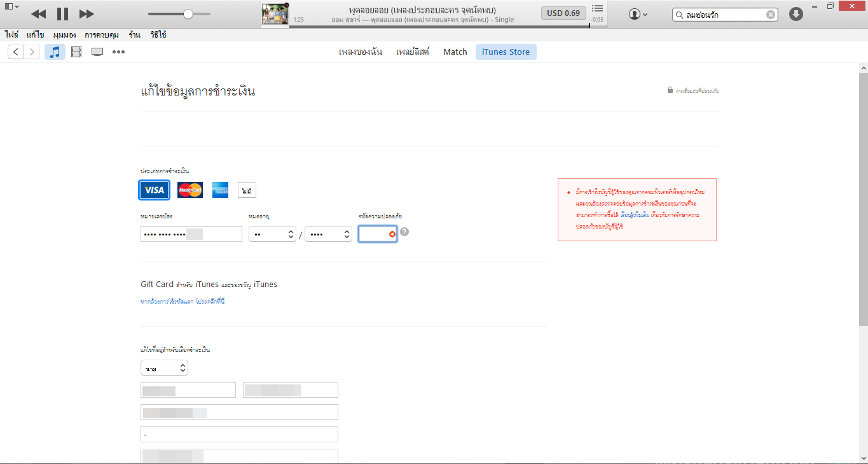Screen dimensions: 868x464
Task: Open the ร้าน menu
Action: pos(135,34)
